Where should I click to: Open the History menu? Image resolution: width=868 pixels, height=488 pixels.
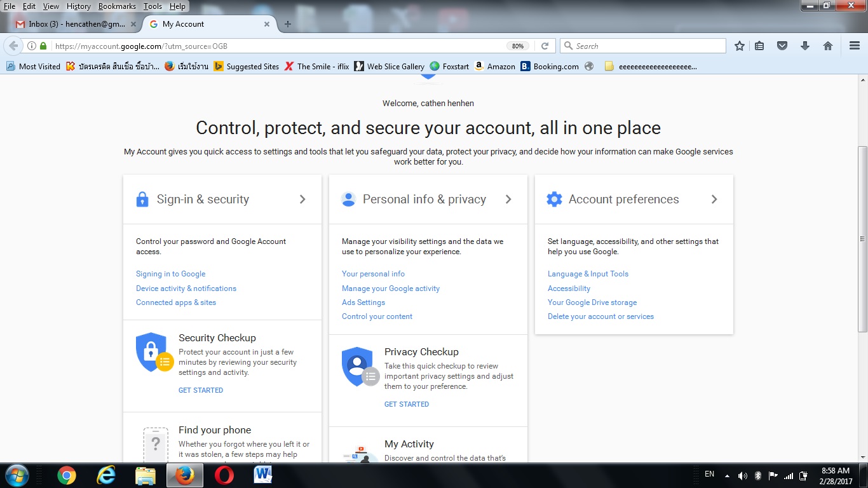(x=79, y=6)
